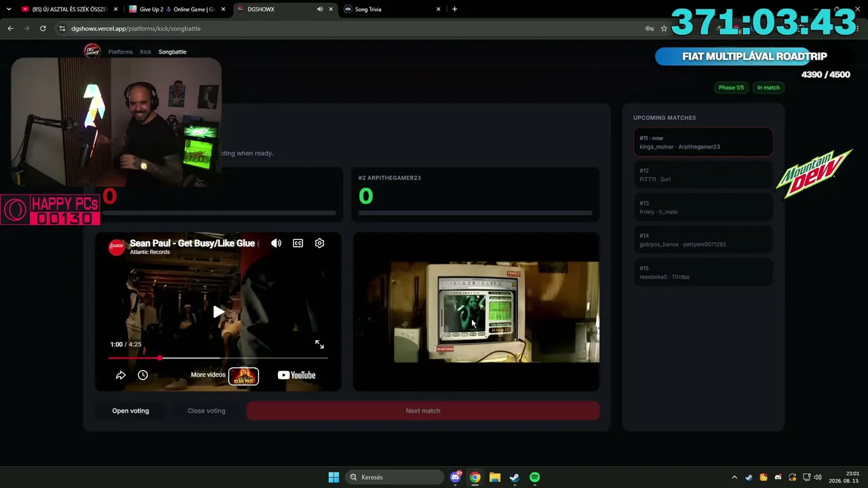Open saved passwords key icon
The width and height of the screenshot is (868, 488).
[x=649, y=28]
